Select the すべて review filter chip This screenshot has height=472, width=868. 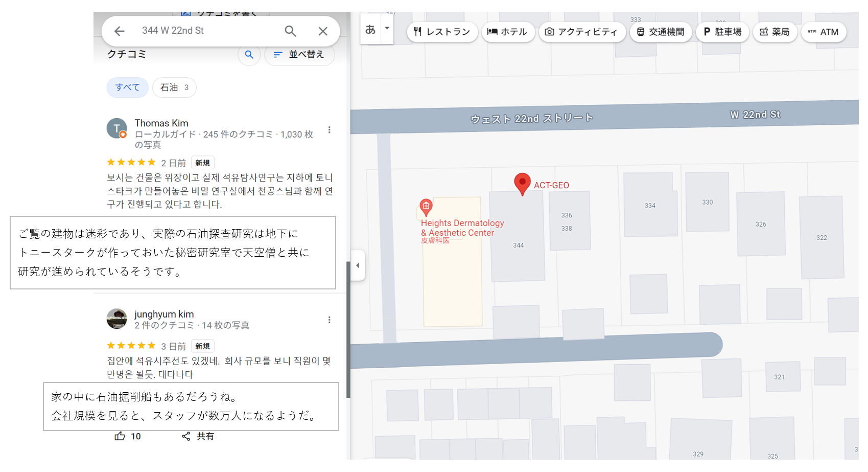(127, 87)
